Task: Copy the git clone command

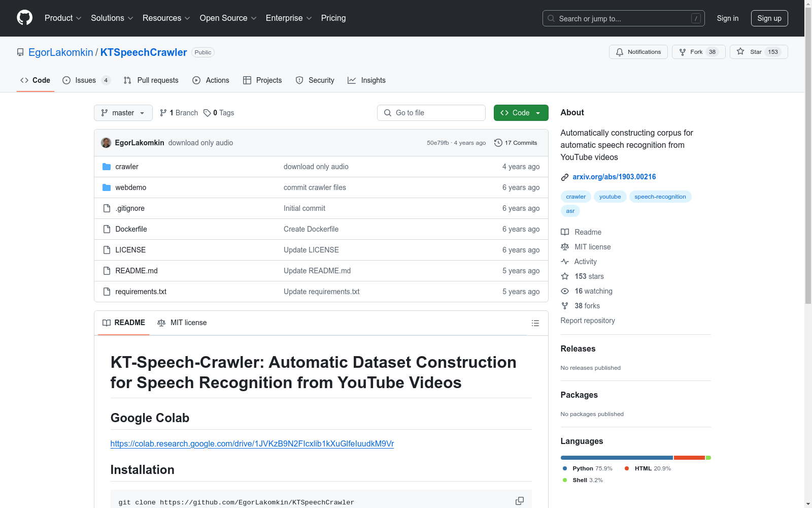Action: 520,501
